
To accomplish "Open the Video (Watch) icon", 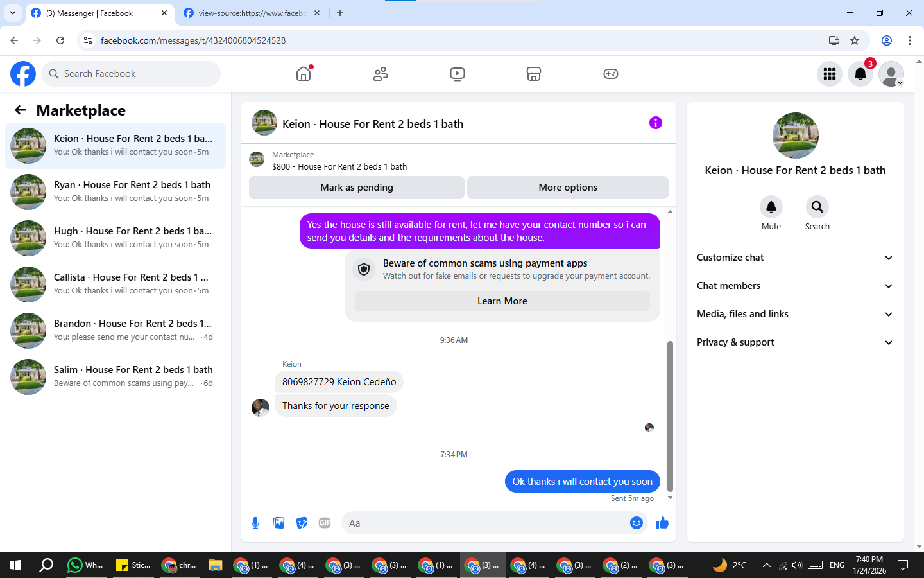I will (458, 74).
